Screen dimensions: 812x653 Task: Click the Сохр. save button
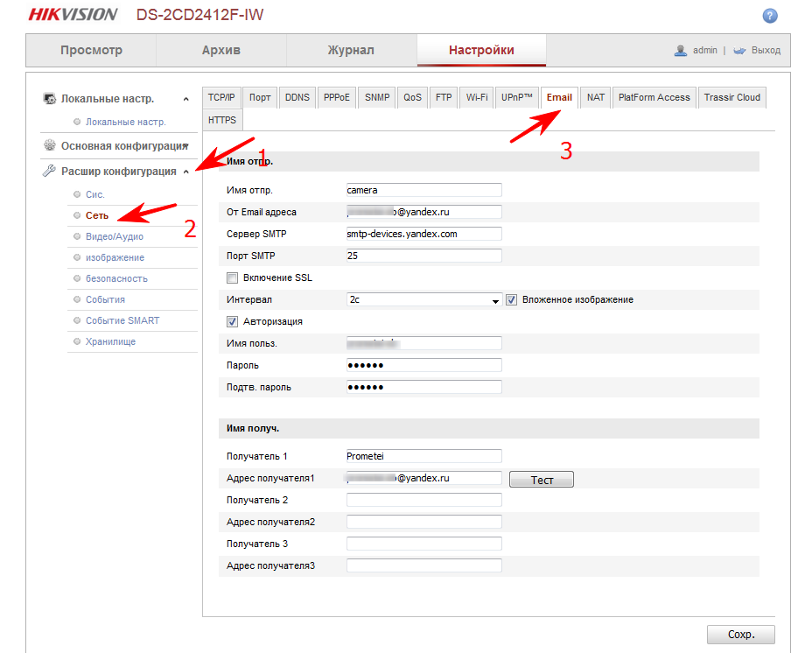click(x=740, y=635)
